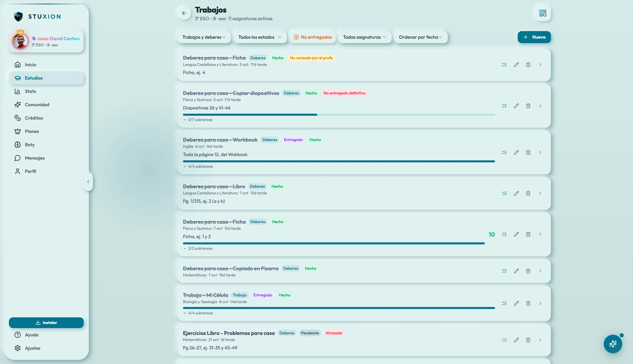
Task: Expand 4/4 subtareas under Workbook
Action: tap(198, 166)
